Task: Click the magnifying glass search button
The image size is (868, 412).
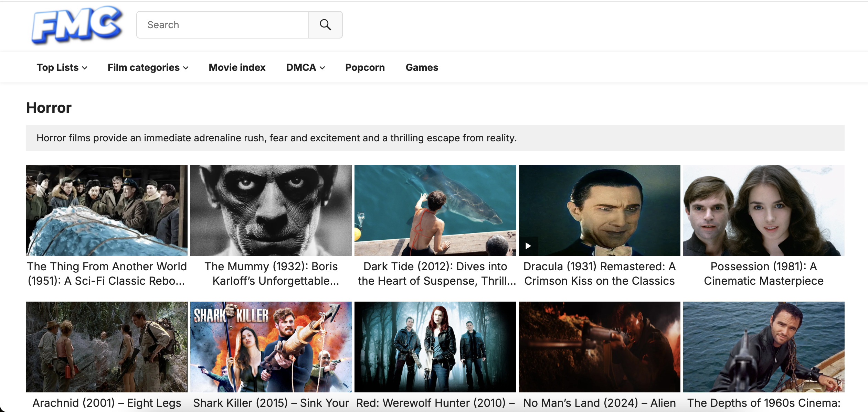Action: [x=325, y=25]
